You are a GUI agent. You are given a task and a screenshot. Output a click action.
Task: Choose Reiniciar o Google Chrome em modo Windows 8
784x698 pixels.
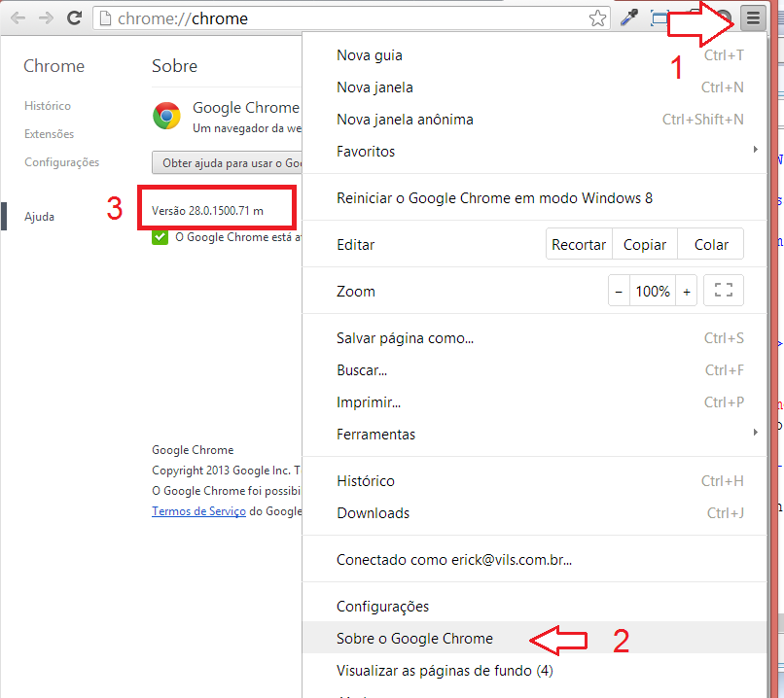coord(534,198)
